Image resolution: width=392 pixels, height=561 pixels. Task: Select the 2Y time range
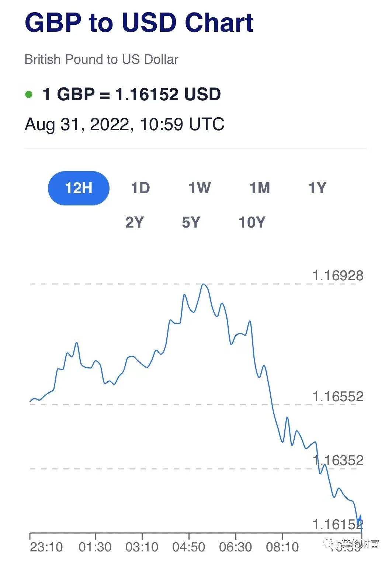135,222
